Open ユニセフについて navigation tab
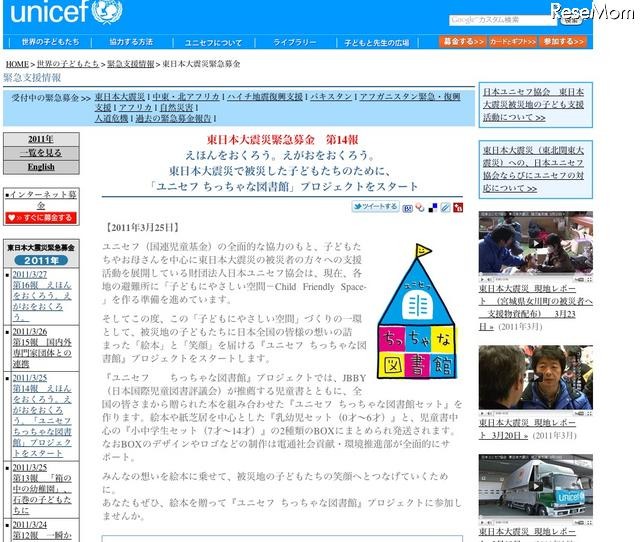The height and width of the screenshot is (542, 640). [213, 42]
